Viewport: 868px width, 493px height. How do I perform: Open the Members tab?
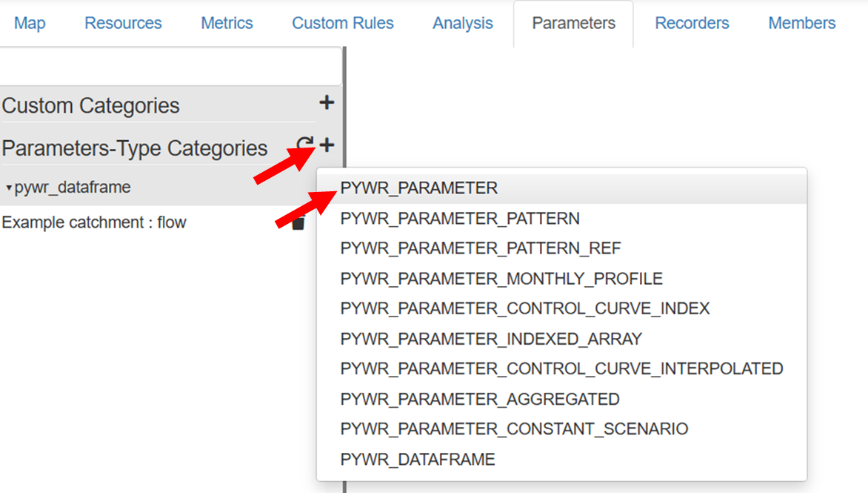click(x=802, y=23)
